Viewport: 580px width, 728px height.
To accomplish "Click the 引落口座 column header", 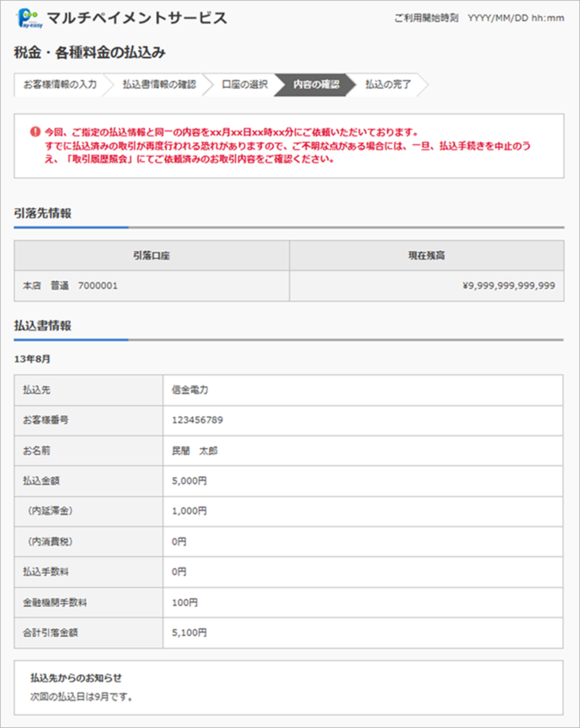I will [x=152, y=256].
